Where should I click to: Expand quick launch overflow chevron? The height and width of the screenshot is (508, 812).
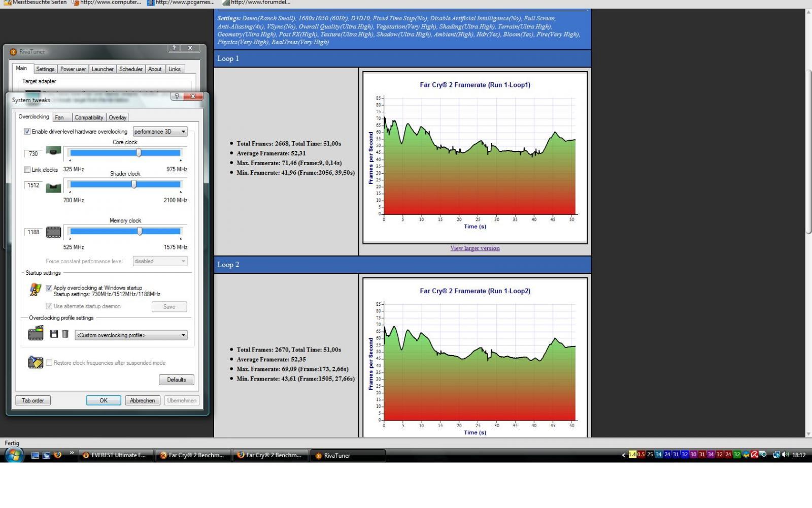pos(72,453)
